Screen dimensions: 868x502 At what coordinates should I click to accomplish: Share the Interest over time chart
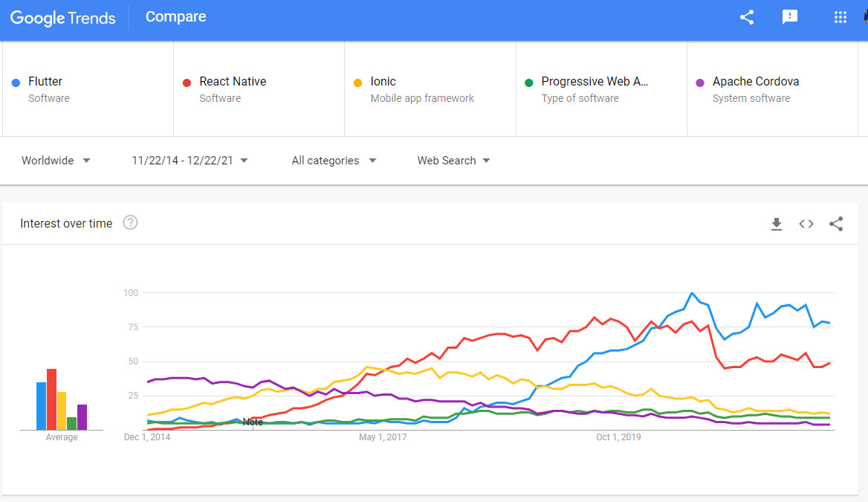tap(836, 224)
